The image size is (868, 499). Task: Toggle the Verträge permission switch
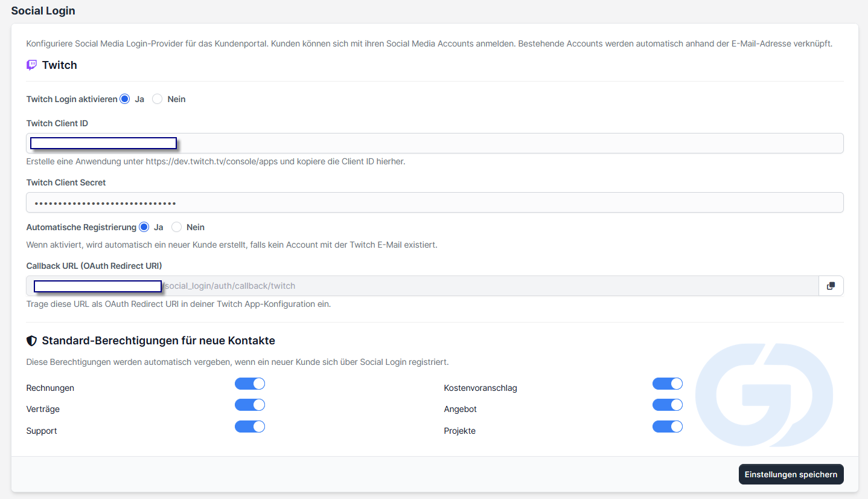click(250, 405)
